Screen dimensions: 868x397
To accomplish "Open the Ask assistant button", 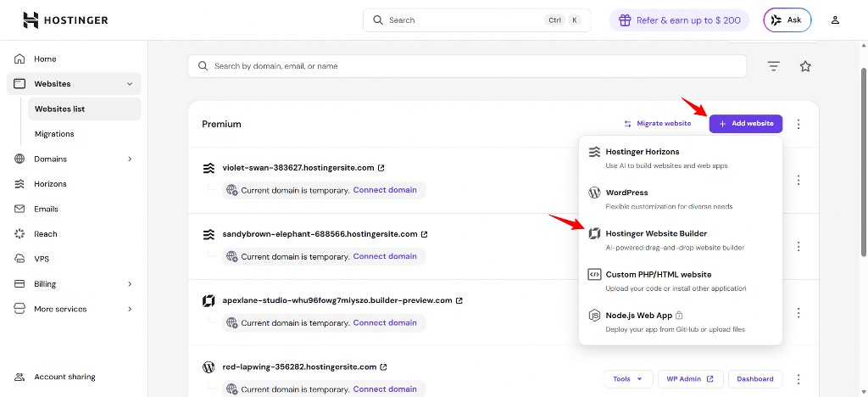I will pyautogui.click(x=787, y=20).
